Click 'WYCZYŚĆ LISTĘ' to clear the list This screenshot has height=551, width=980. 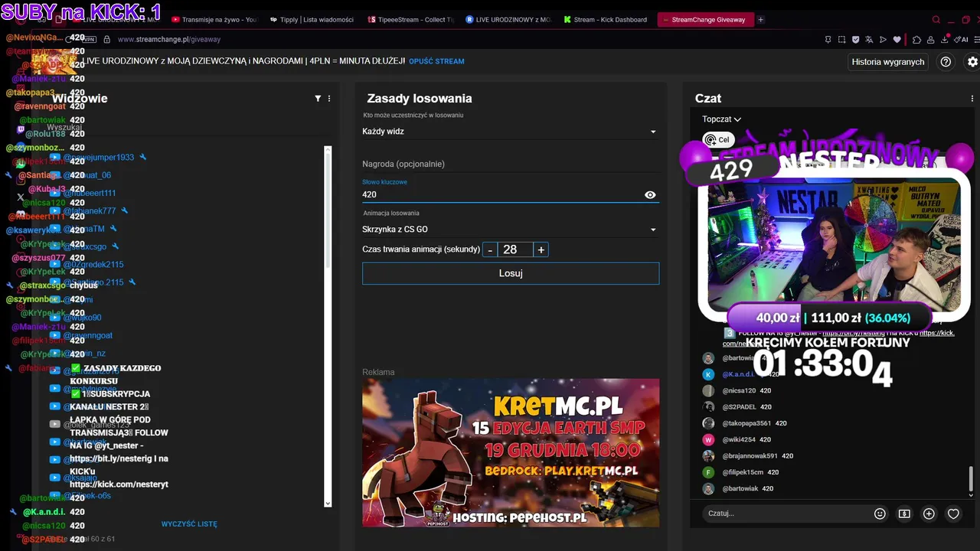(189, 524)
